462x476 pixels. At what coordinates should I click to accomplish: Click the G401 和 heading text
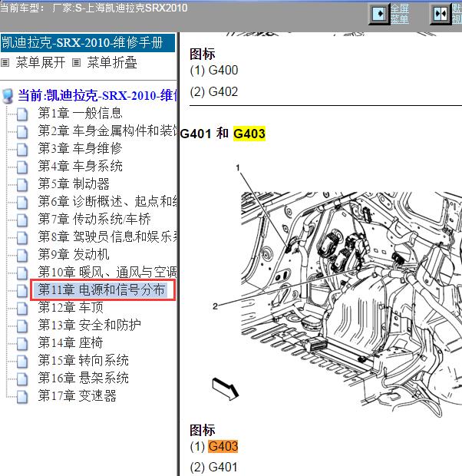click(x=204, y=134)
